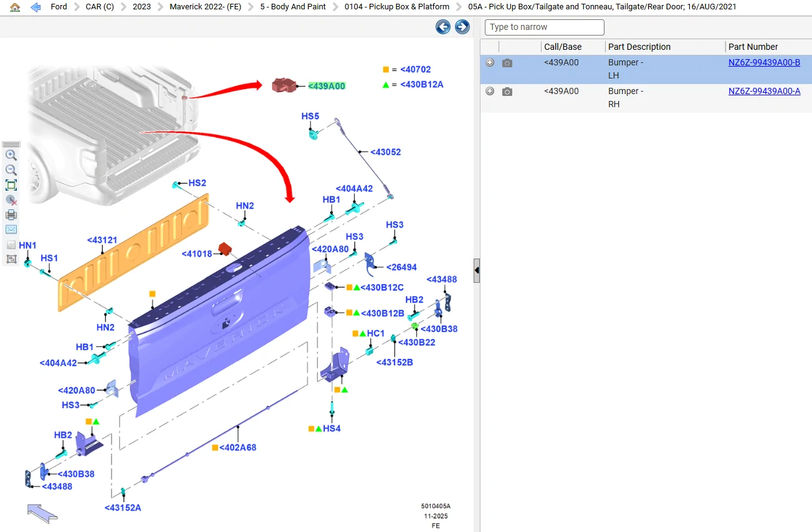The width and height of the screenshot is (812, 532).
Task: Go to Maverick 2022- (FE) breadcrumb
Action: point(205,7)
